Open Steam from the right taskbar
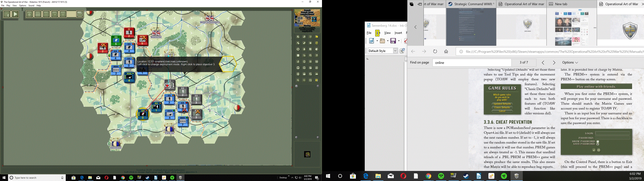 coord(466,176)
